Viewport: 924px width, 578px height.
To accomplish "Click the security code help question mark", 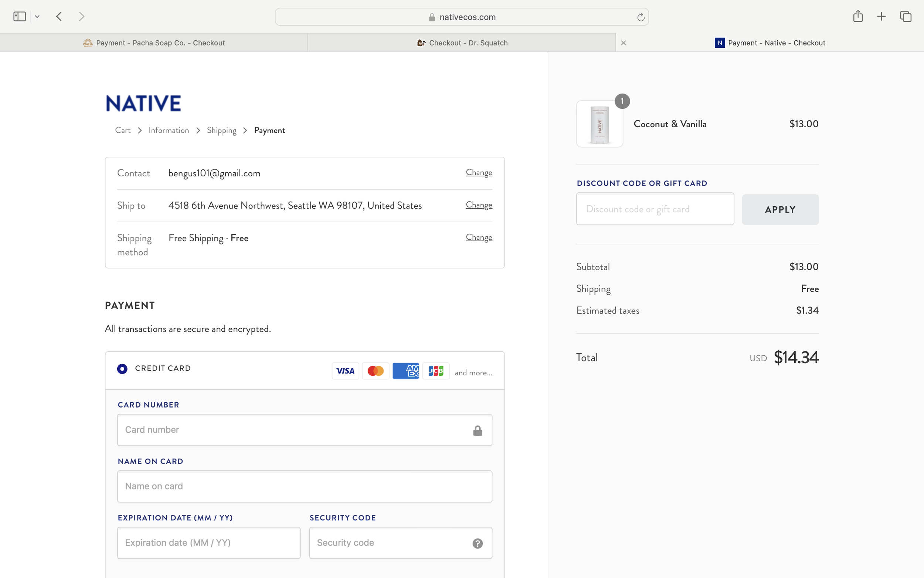I will click(x=478, y=543).
